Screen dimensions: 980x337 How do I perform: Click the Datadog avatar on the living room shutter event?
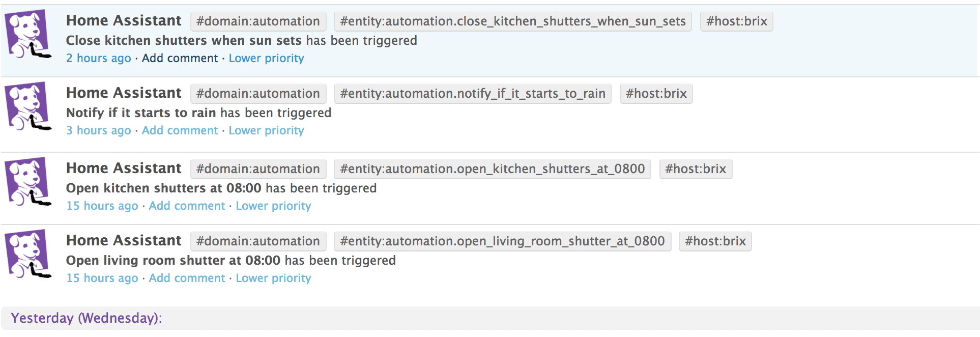coord(28,254)
